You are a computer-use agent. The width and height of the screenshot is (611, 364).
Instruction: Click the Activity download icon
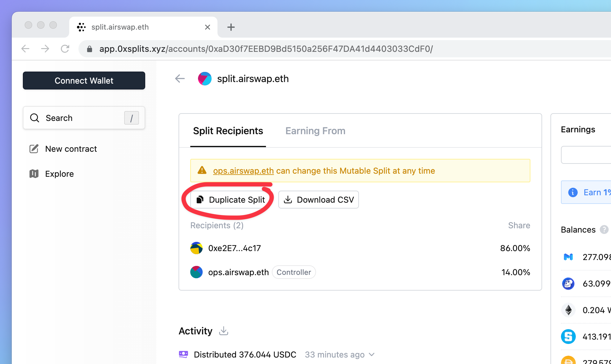[224, 331]
